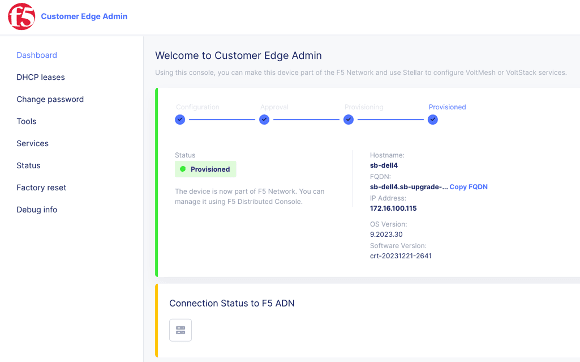Open Factory reset page
This screenshot has height=362, width=580.
[x=41, y=187]
